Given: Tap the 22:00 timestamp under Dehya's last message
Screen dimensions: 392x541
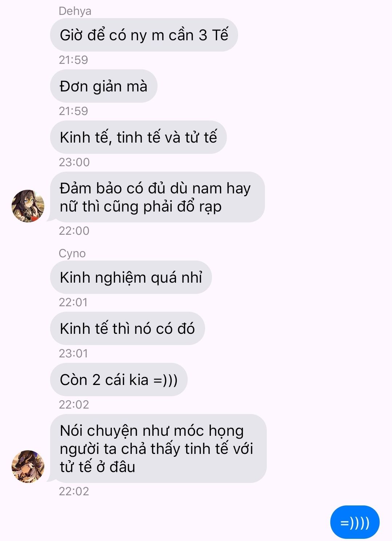Looking at the screenshot, I should point(74,231).
